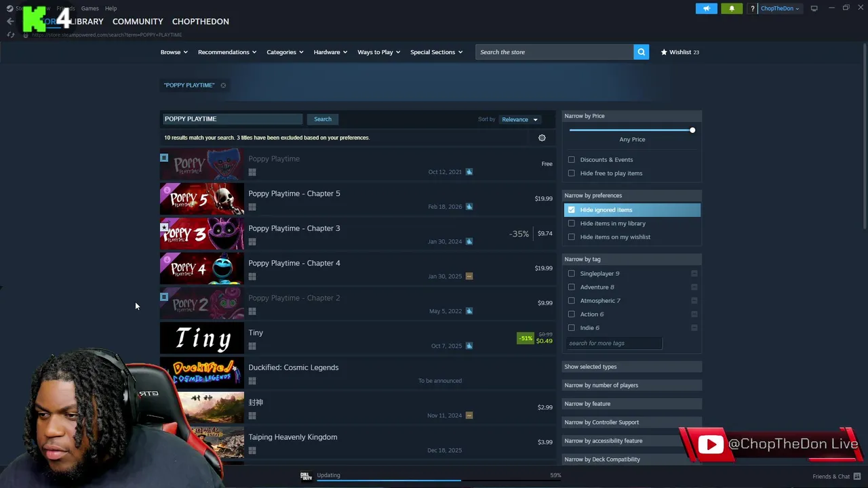Open the Help menu
Screen dimensions: 868x488
111,8
